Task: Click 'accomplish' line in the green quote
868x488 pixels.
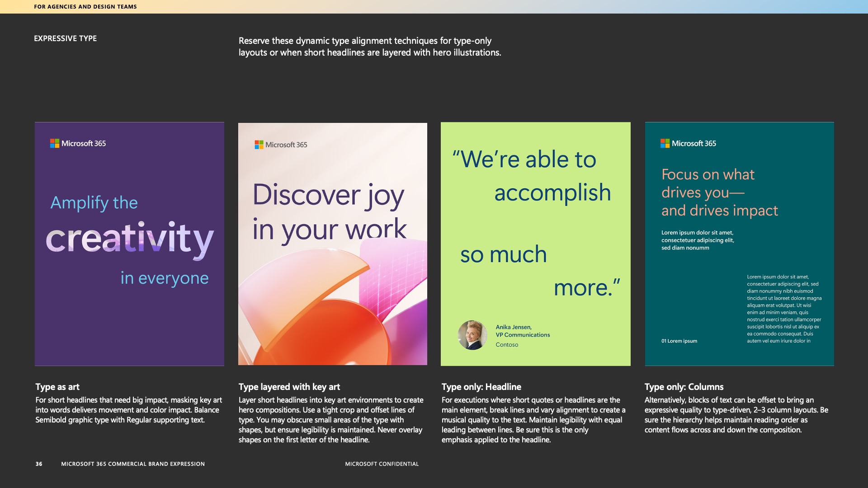Action: 552,193
